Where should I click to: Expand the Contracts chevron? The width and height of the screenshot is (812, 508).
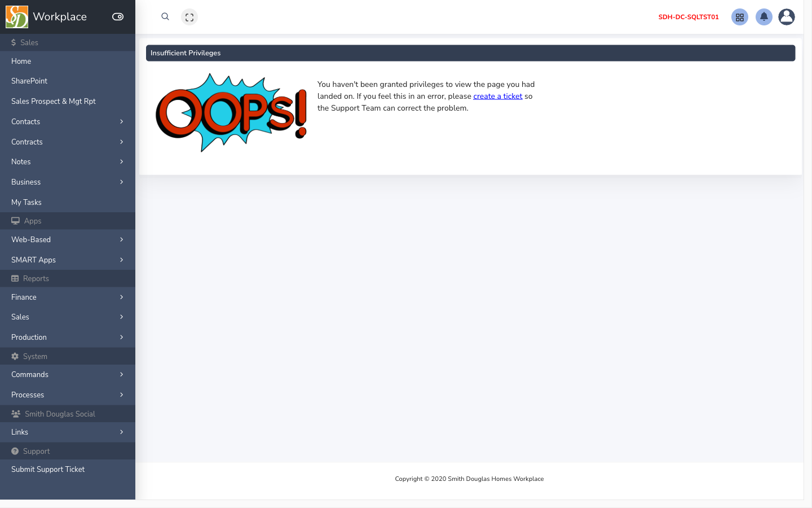(121, 142)
